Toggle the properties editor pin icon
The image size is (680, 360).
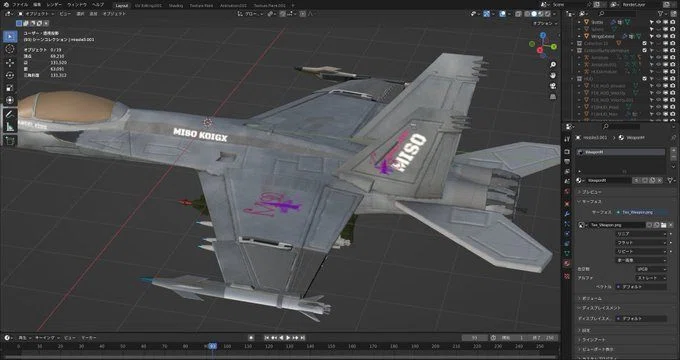(x=673, y=137)
